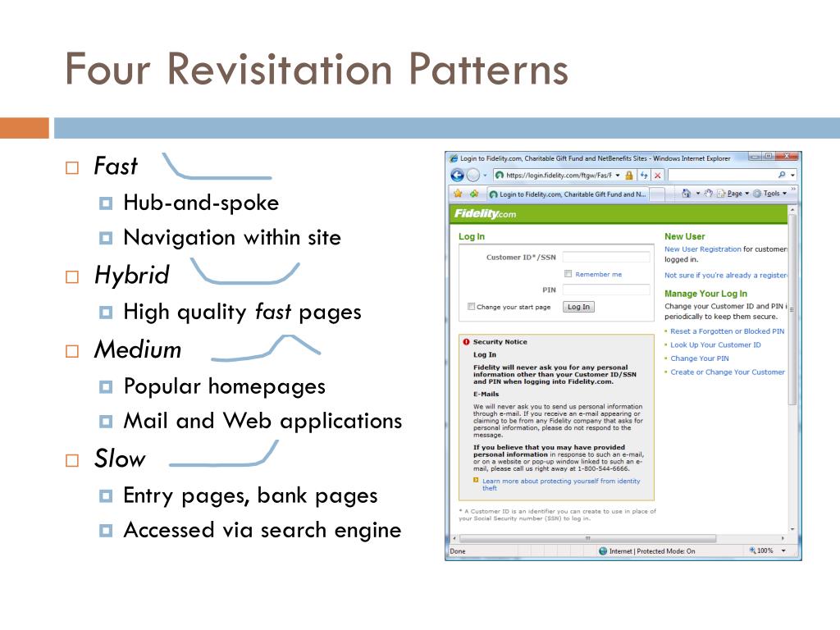
Task: Open the Tools menu
Action: click(770, 194)
